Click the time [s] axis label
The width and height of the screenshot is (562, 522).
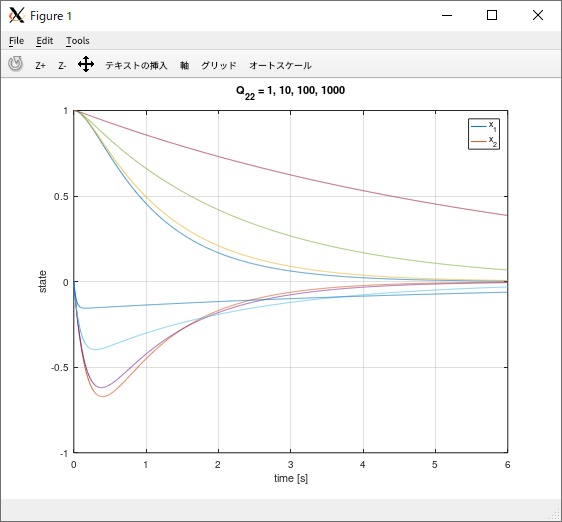pos(291,478)
